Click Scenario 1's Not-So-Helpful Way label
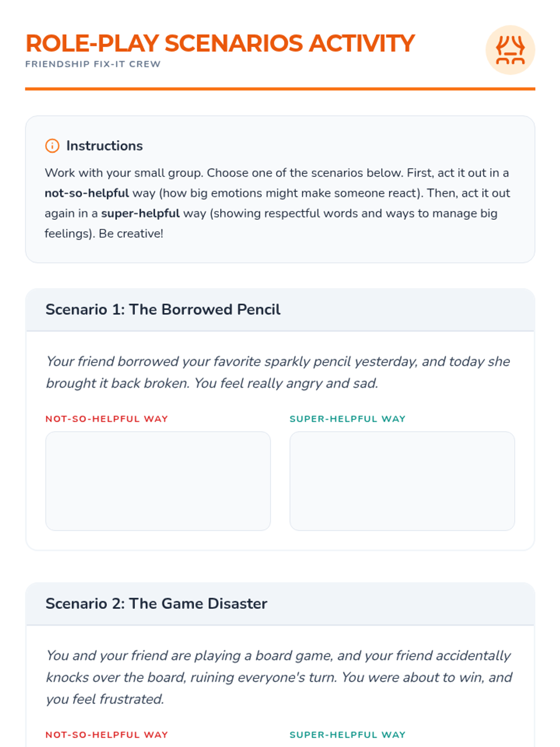Viewport: 560px width, 747px height. tap(106, 419)
